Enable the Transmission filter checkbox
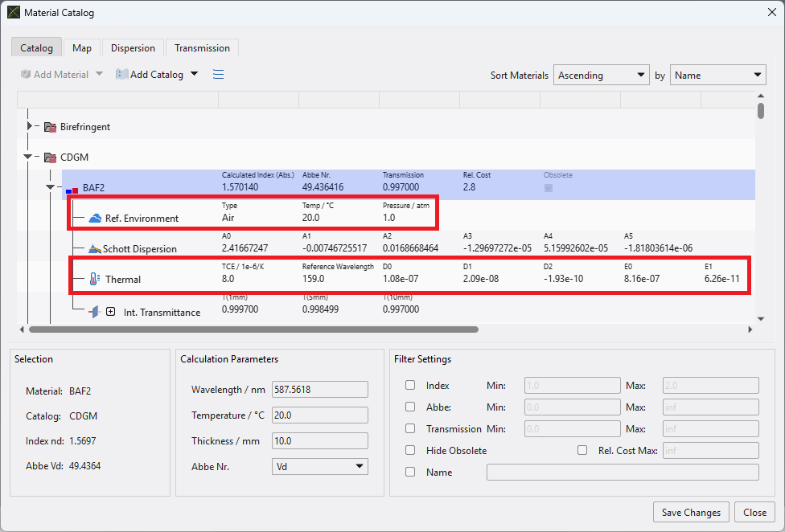This screenshot has height=532, width=785. click(410, 428)
